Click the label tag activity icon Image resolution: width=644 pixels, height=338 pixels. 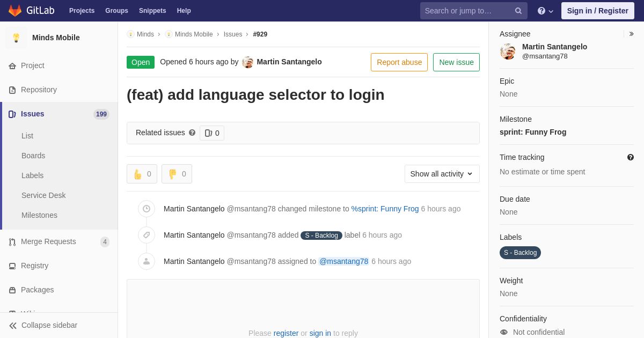pyautogui.click(x=147, y=235)
